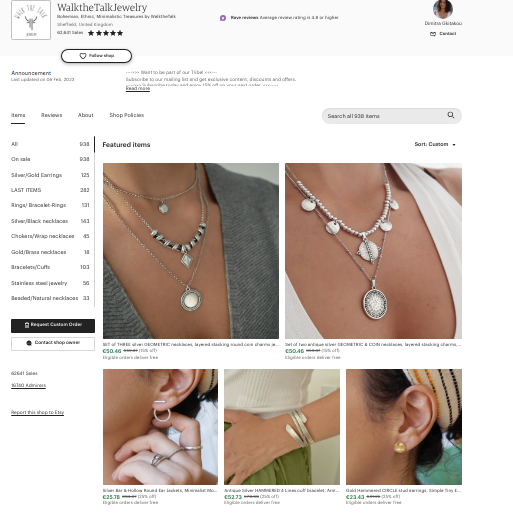Click the Contact message icon near owner
This screenshot has width=513, height=513.
(x=433, y=34)
